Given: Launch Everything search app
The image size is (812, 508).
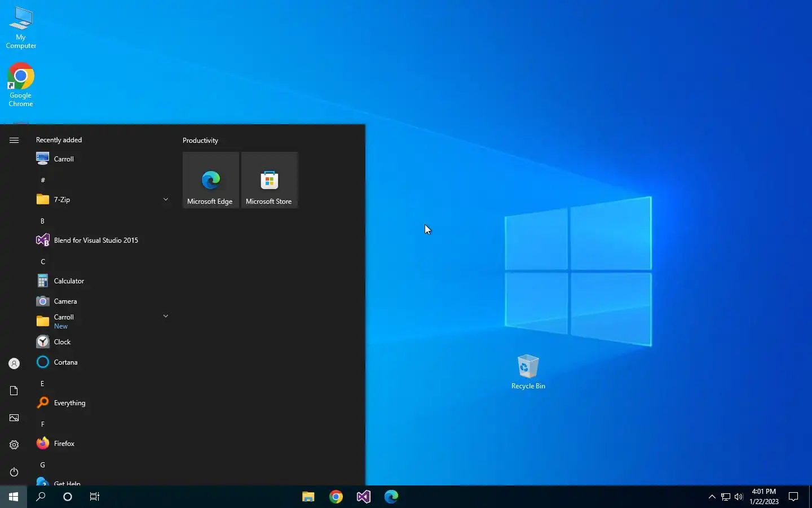Looking at the screenshot, I should (x=103, y=403).
